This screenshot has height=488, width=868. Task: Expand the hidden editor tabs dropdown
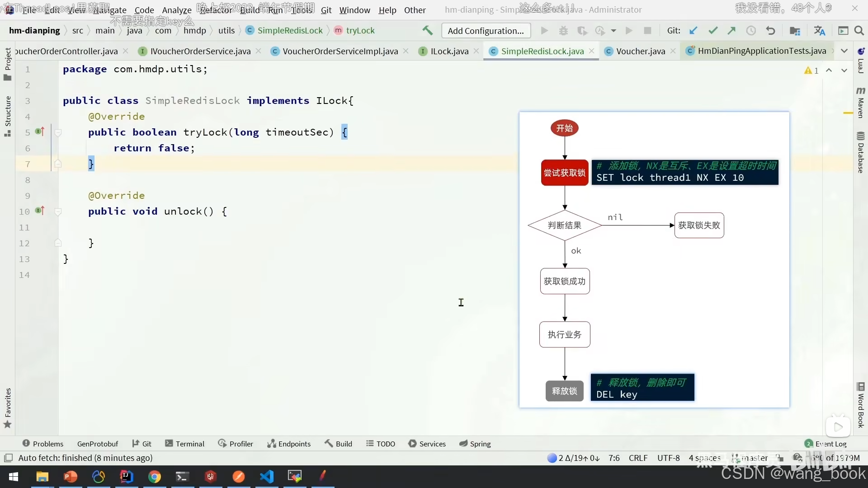coord(844,51)
